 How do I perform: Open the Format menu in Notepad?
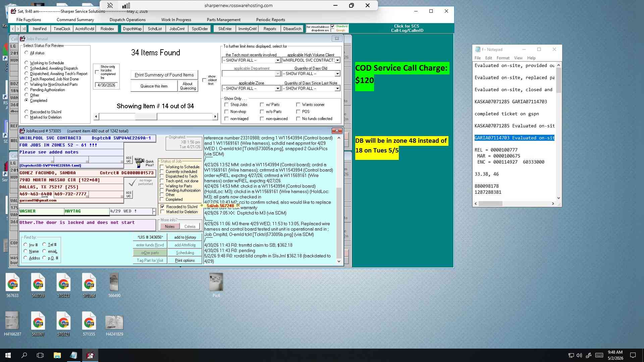pos(503,58)
